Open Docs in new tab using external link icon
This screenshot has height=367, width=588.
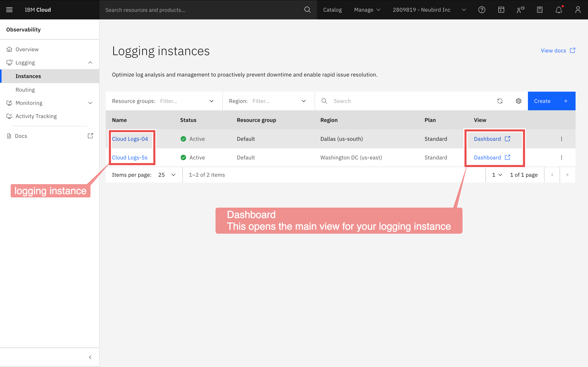(x=90, y=136)
